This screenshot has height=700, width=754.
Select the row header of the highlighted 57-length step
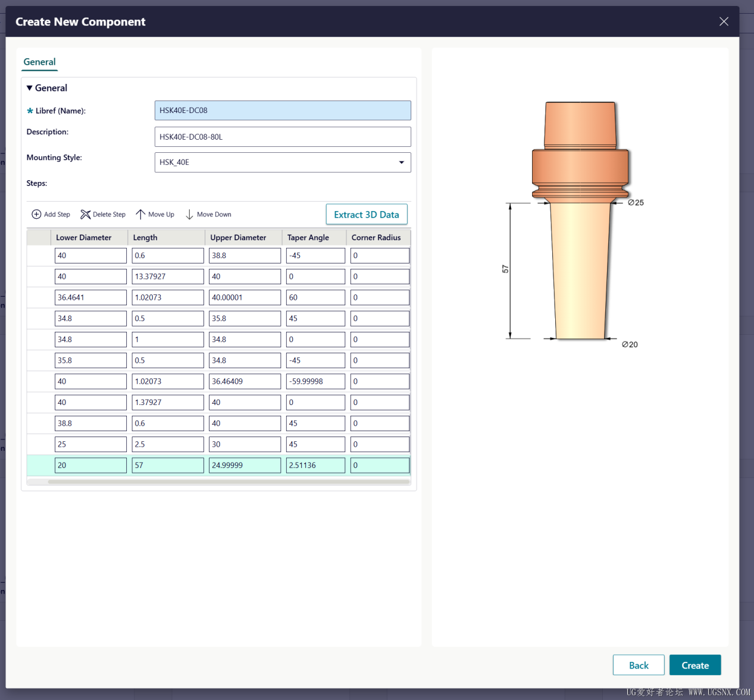tap(39, 465)
